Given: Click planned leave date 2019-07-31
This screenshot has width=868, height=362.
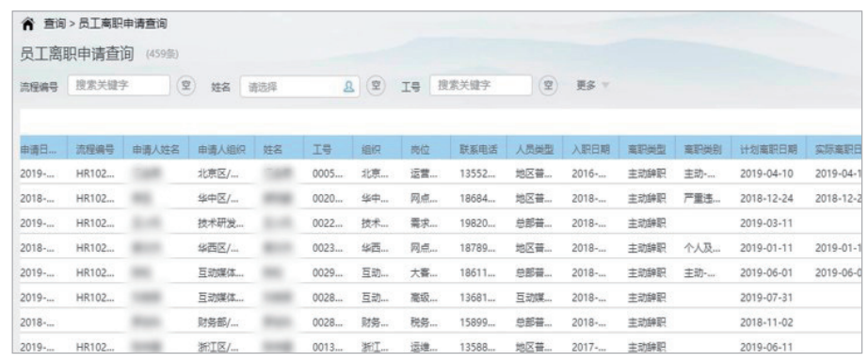Looking at the screenshot, I should pos(766,298).
